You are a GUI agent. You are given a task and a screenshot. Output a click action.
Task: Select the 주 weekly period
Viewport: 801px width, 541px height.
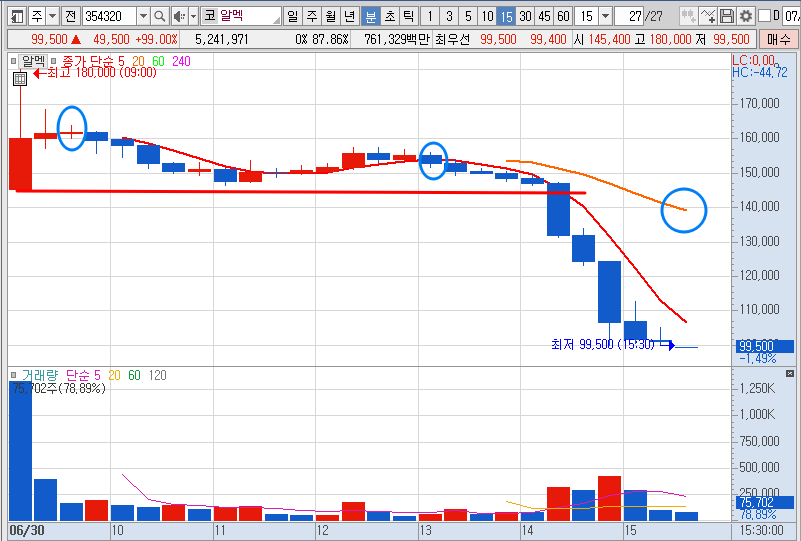point(312,16)
